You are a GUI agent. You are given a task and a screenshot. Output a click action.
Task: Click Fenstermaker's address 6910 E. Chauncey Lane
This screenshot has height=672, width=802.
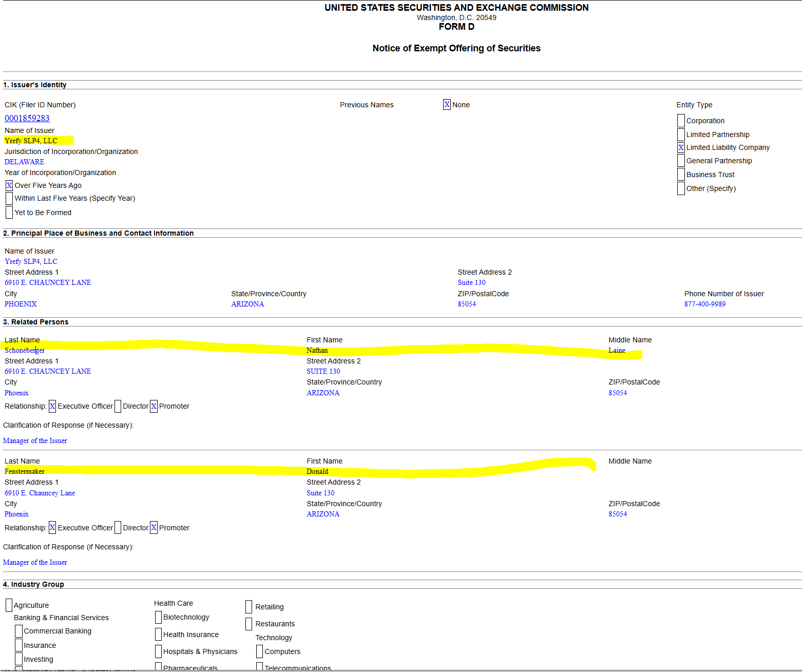point(40,493)
